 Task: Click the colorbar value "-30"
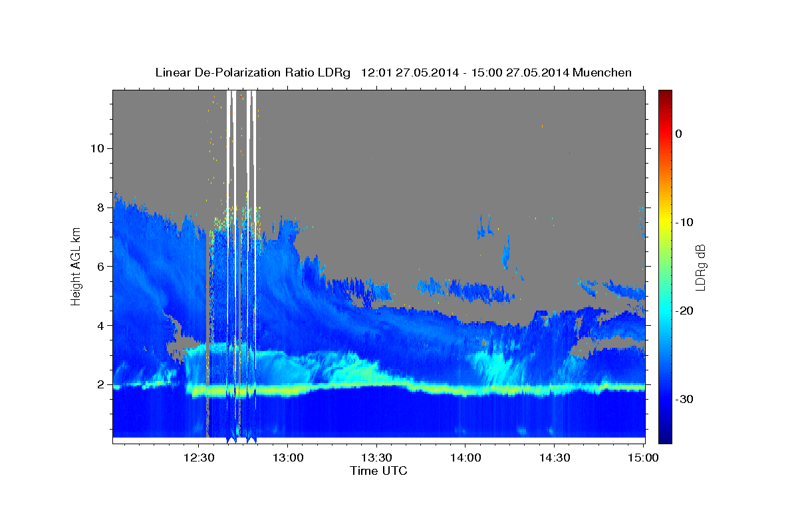coord(684,399)
